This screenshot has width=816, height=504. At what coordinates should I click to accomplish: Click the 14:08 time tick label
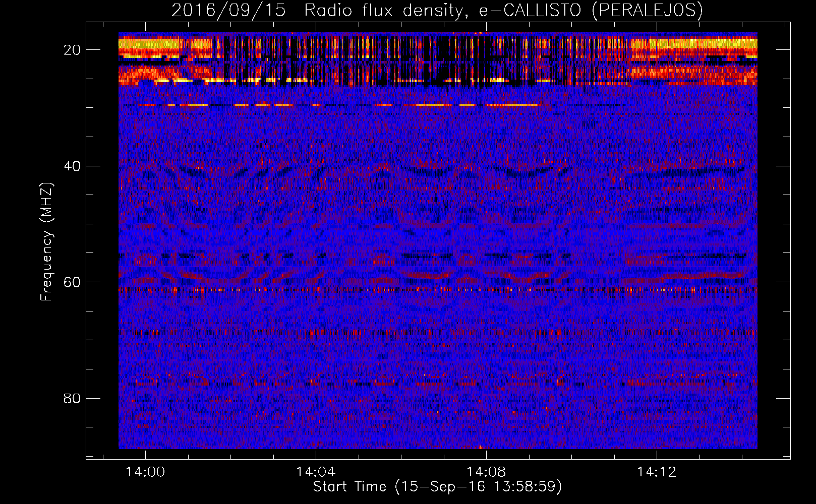point(486,472)
